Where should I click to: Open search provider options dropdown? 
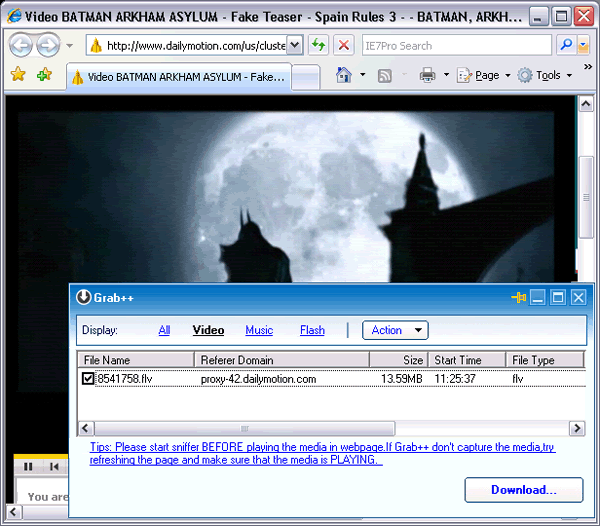pos(583,45)
